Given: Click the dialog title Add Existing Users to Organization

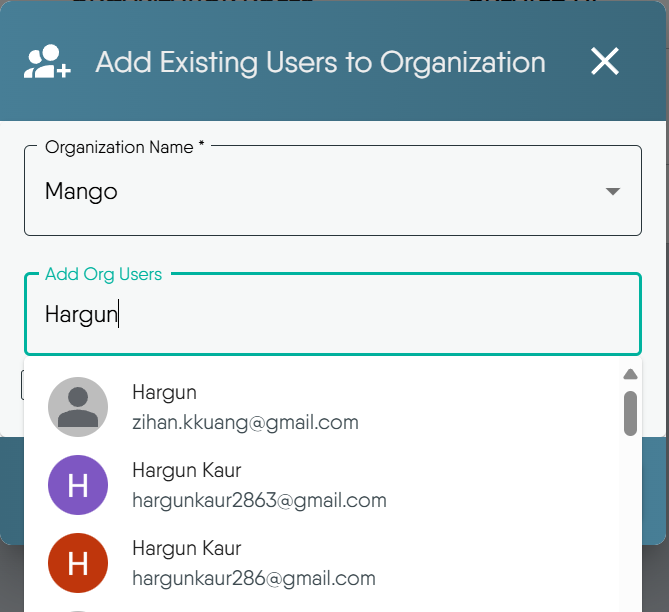Looking at the screenshot, I should click(x=320, y=62).
